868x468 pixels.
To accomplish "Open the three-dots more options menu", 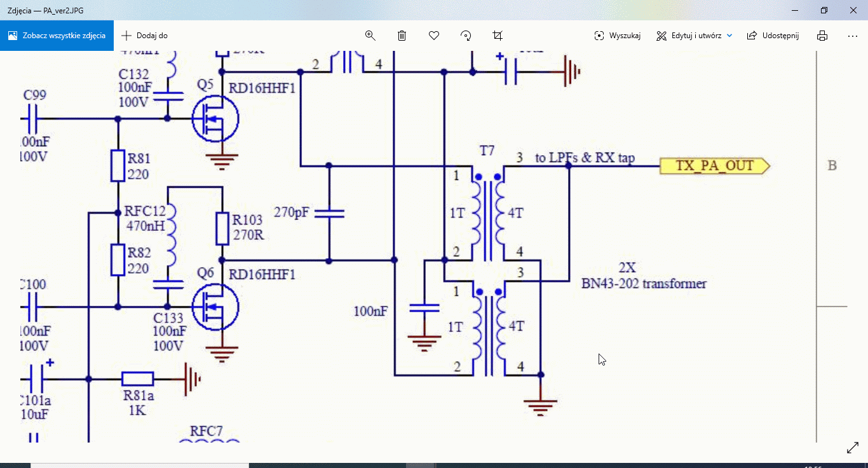I will (853, 36).
